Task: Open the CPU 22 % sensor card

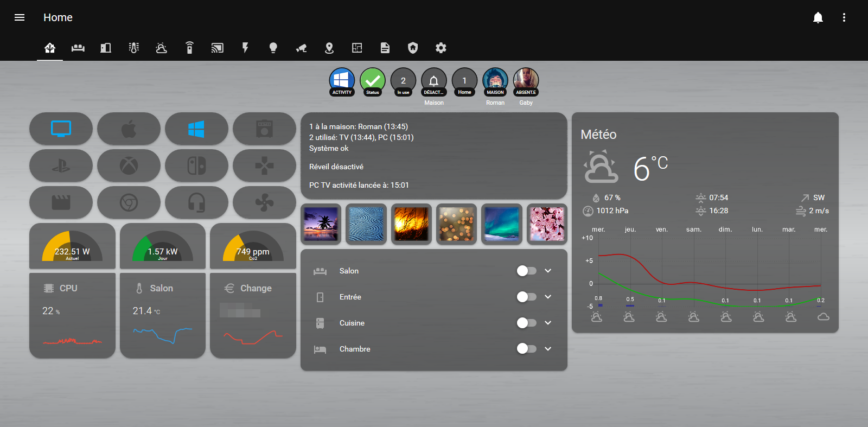Action: tap(72, 315)
